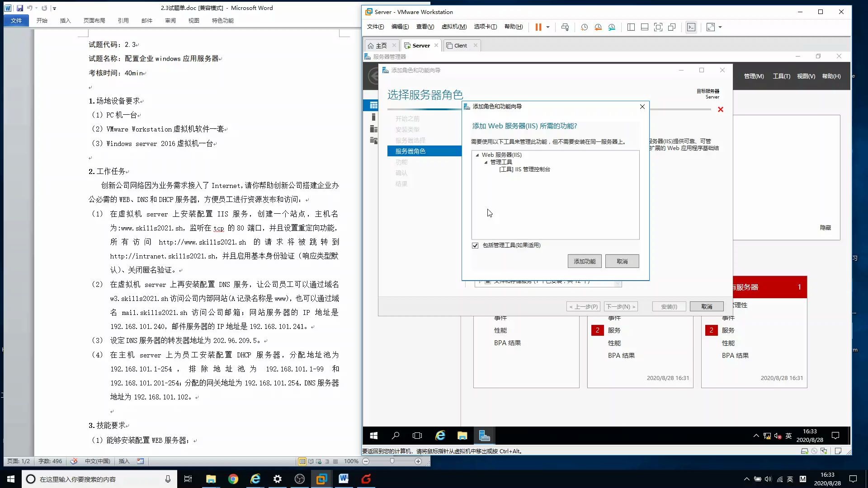
Task: Open File Explorer in guest VM taskbar
Action: click(x=462, y=436)
